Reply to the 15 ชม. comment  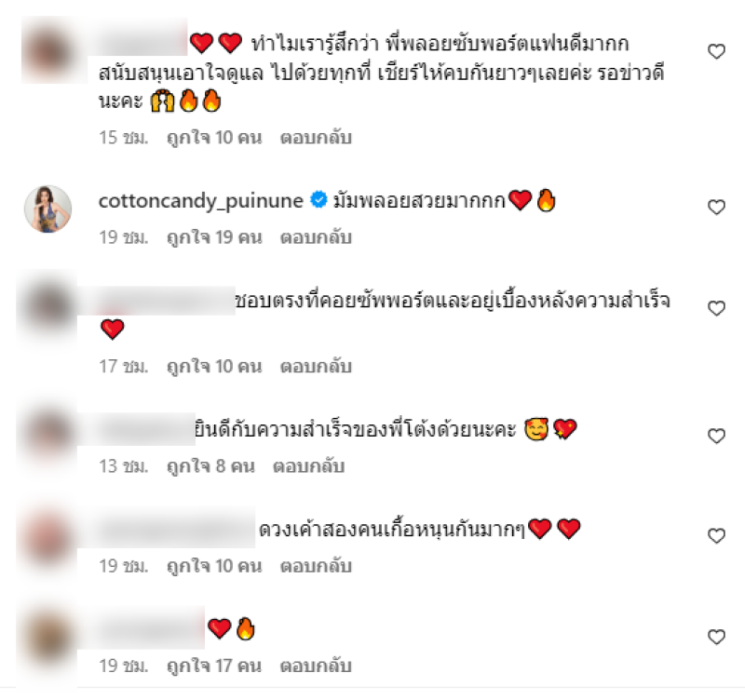click(x=316, y=137)
